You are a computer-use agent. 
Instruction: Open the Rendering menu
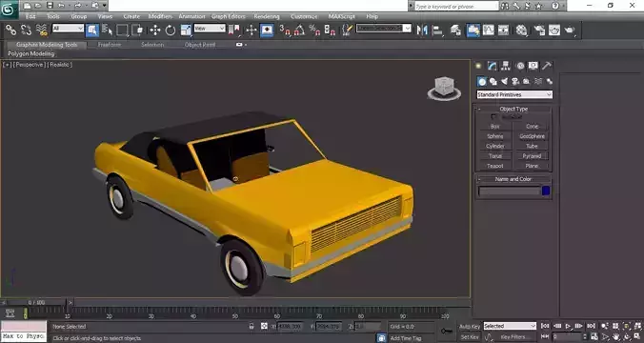[267, 16]
